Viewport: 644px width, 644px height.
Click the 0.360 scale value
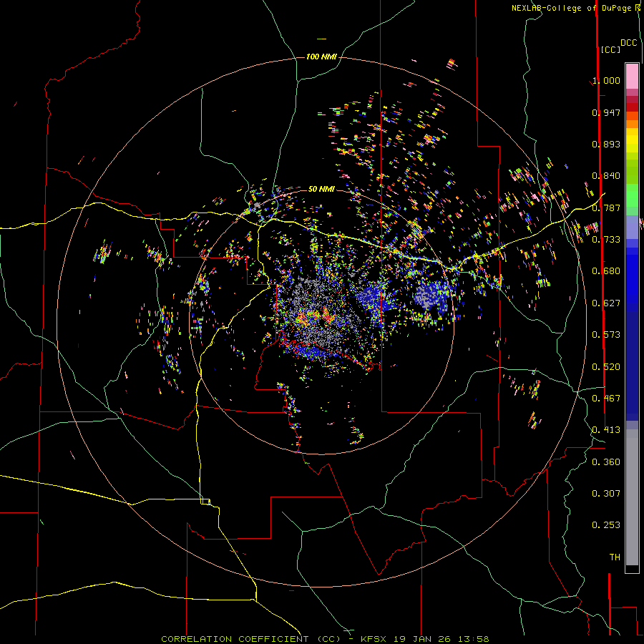tap(606, 462)
